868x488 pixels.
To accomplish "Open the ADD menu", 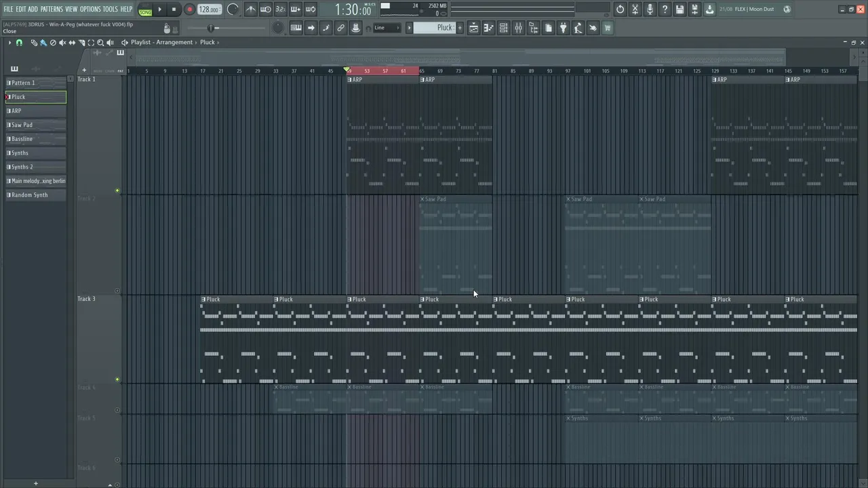I will coord(33,9).
